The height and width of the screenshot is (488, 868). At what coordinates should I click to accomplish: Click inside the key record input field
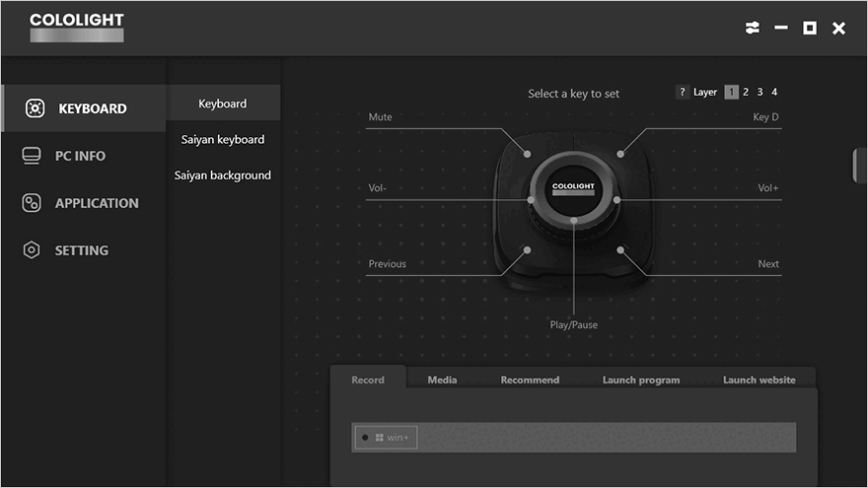pyautogui.click(x=573, y=438)
